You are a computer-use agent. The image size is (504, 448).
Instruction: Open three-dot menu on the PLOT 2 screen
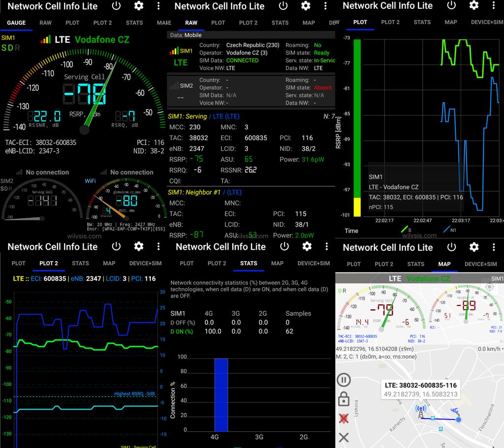click(x=158, y=246)
